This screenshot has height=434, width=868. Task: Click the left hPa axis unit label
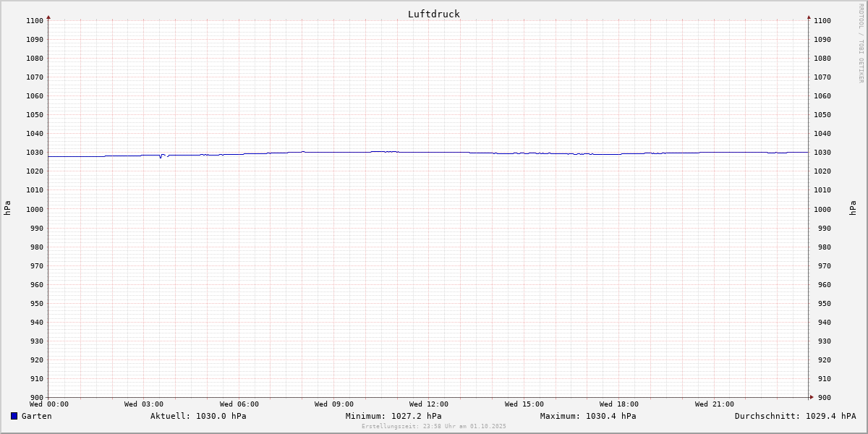click(7, 208)
